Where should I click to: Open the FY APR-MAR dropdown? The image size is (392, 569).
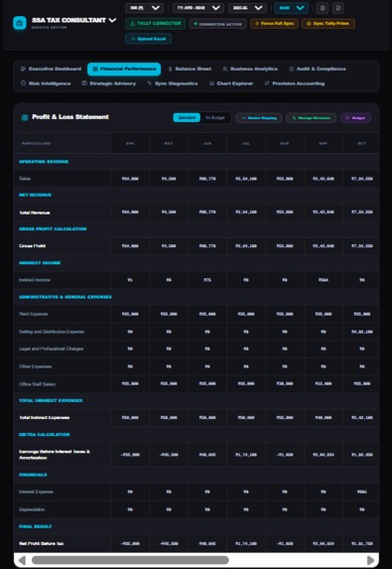click(x=198, y=8)
